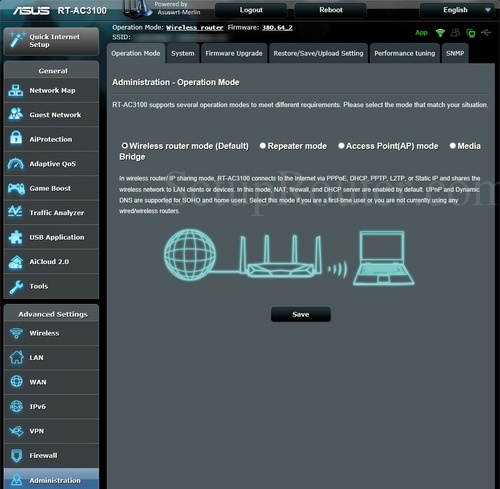Select the LAN house icon

click(16, 357)
